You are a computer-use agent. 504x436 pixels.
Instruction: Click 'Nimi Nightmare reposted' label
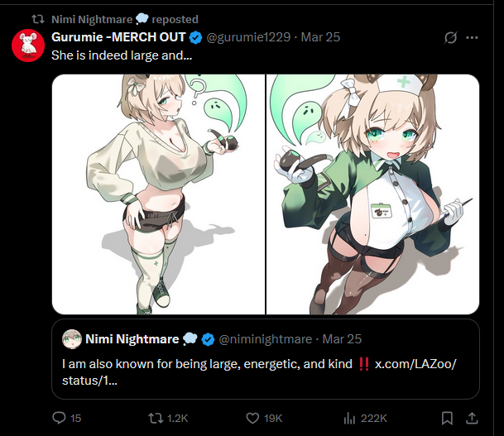coord(125,19)
